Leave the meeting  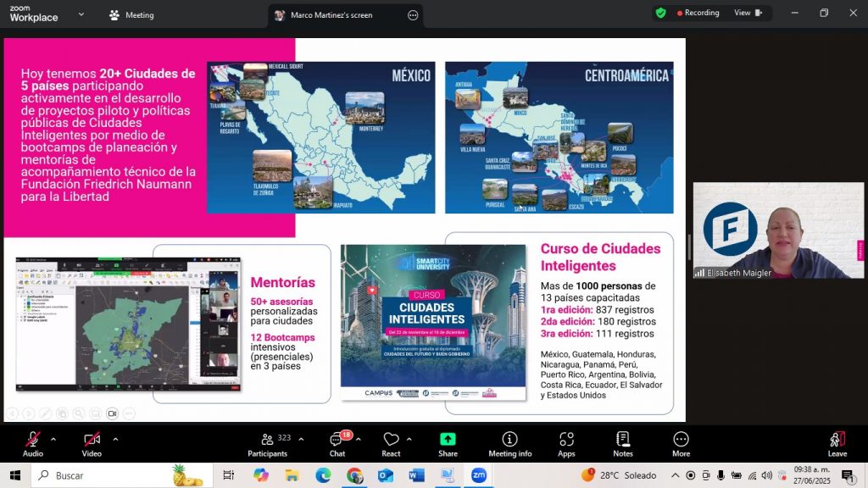(x=837, y=443)
